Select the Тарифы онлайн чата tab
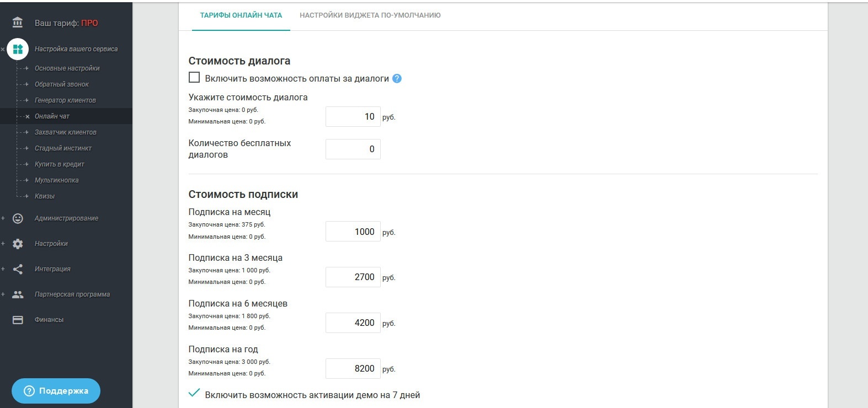This screenshot has width=868, height=408. 241,15
